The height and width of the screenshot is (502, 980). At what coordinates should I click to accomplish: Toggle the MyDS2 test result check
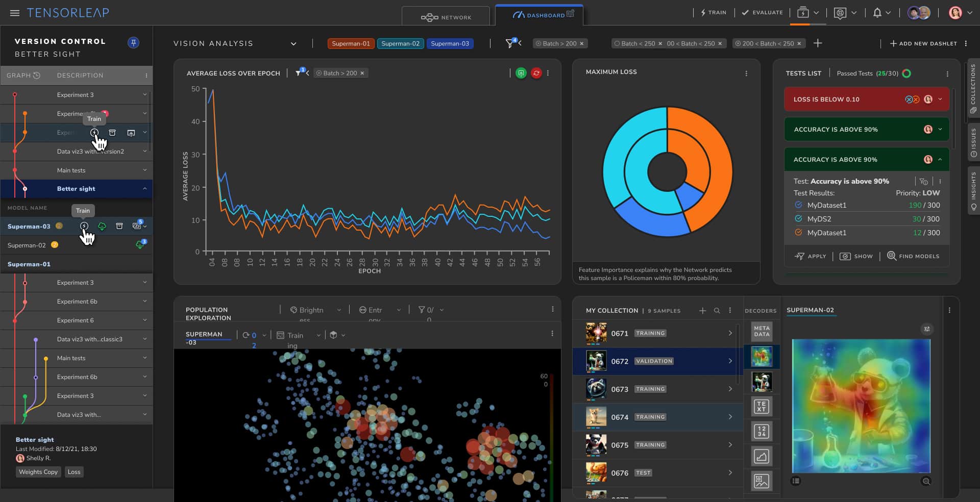click(x=798, y=219)
